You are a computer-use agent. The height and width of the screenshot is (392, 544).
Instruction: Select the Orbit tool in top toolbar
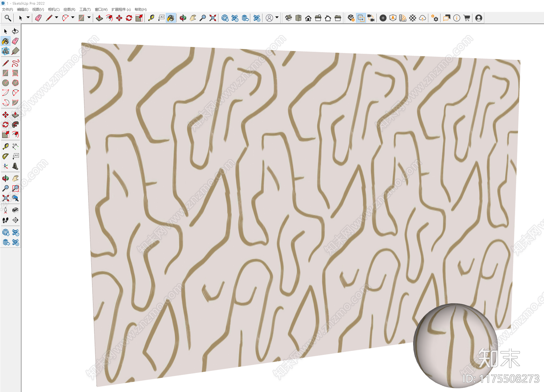183,18
